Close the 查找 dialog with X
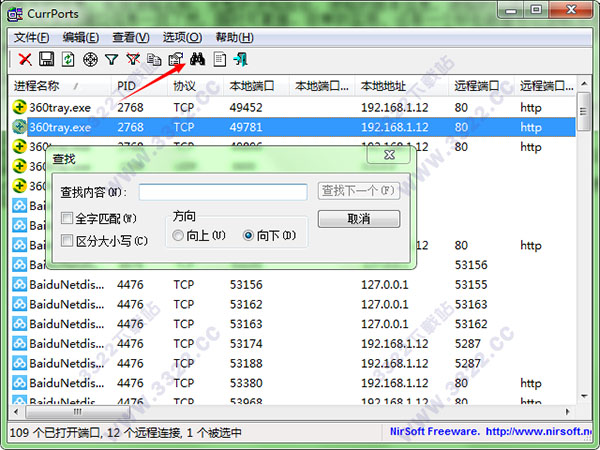The image size is (600, 450). (x=389, y=155)
